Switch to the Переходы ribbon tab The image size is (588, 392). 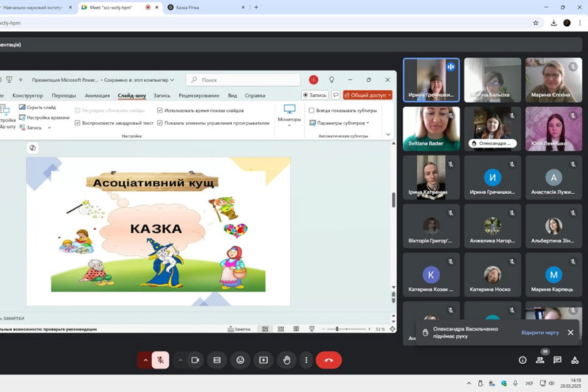(64, 95)
